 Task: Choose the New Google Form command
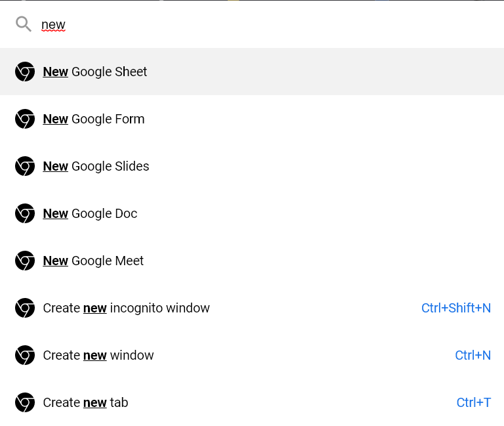pyautogui.click(x=252, y=119)
